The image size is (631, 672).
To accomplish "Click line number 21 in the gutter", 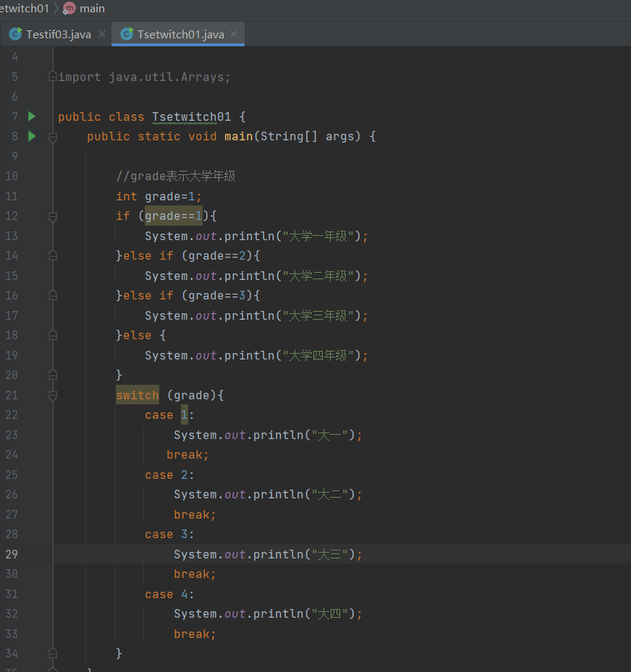I will coord(12,395).
